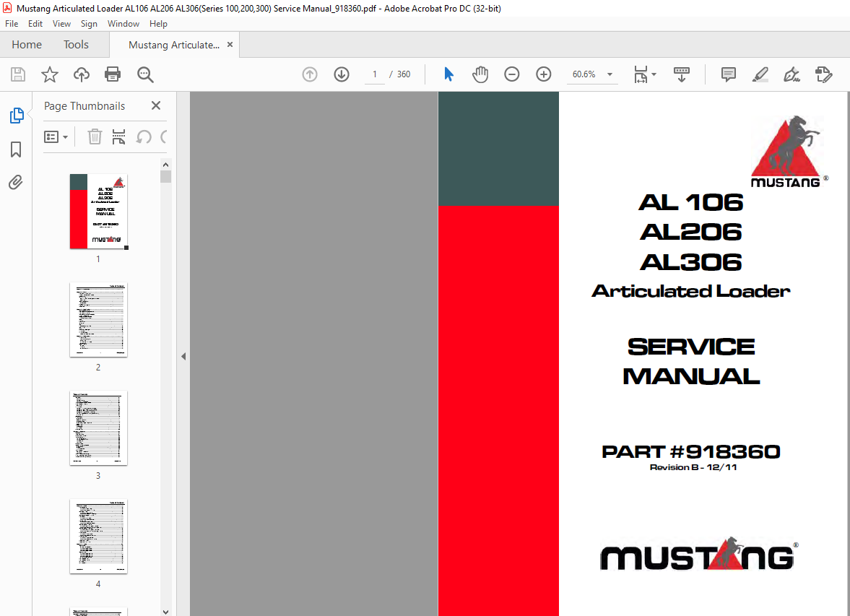The image size is (850, 616).
Task: Select the Highlight text pen icon
Action: [x=760, y=74]
